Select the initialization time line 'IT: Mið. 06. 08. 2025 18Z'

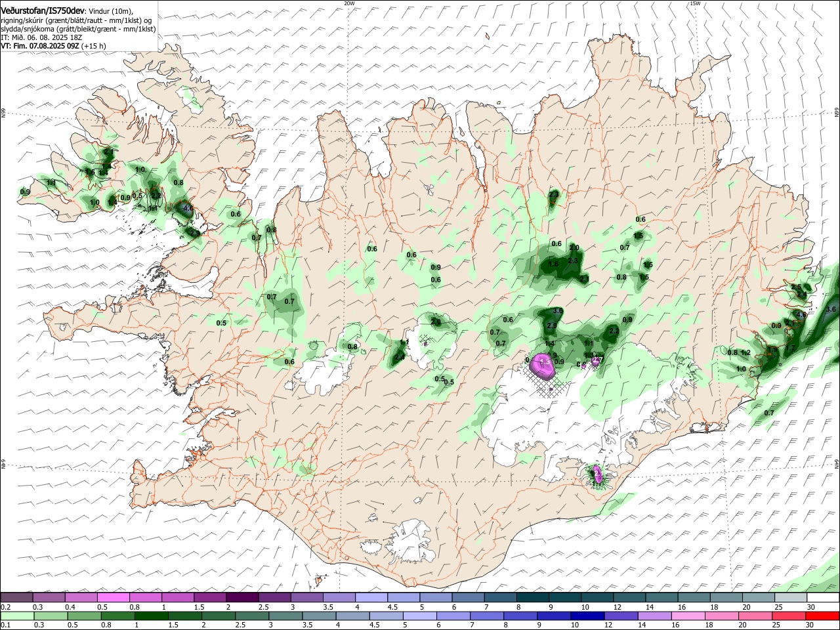point(40,37)
